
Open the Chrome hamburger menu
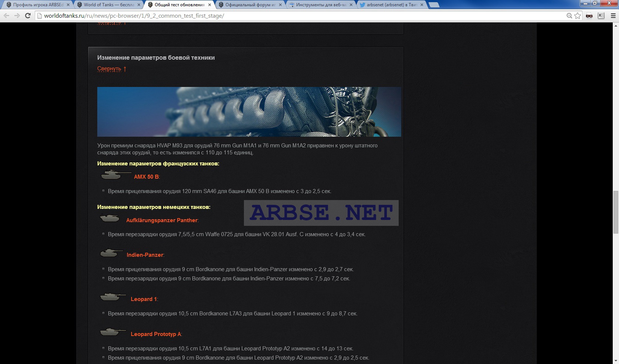click(x=613, y=16)
